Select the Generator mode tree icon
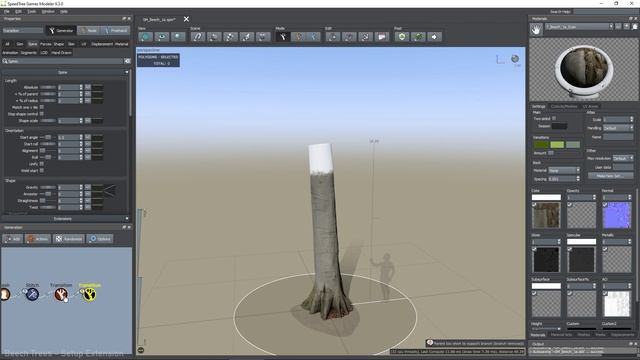The height and width of the screenshot is (360, 640). click(282, 37)
